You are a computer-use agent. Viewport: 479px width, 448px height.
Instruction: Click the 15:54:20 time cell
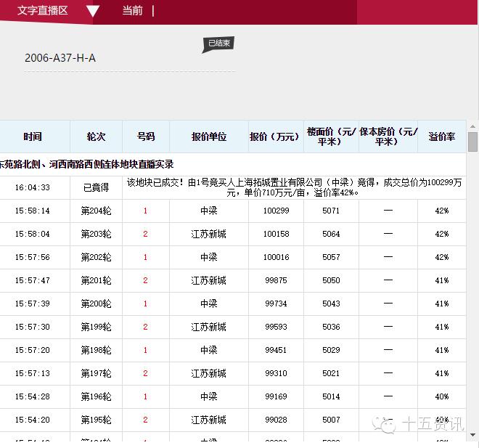coord(33,420)
